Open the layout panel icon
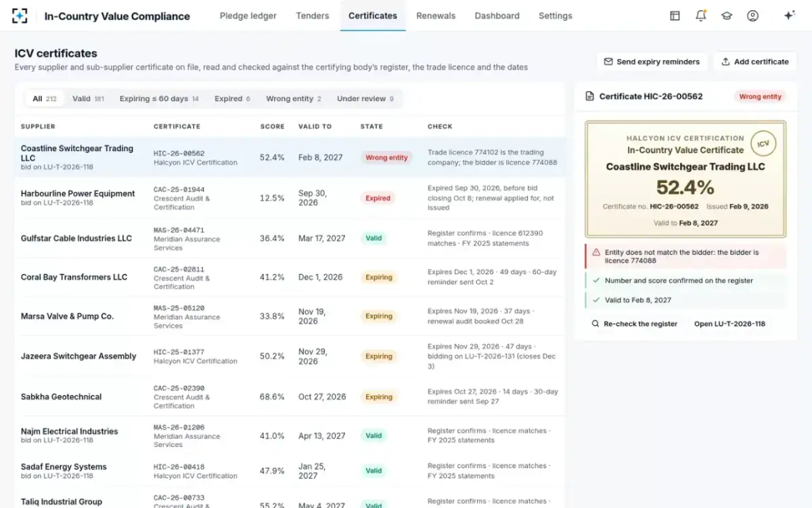Viewport: 812px width, 508px height. 675,16
